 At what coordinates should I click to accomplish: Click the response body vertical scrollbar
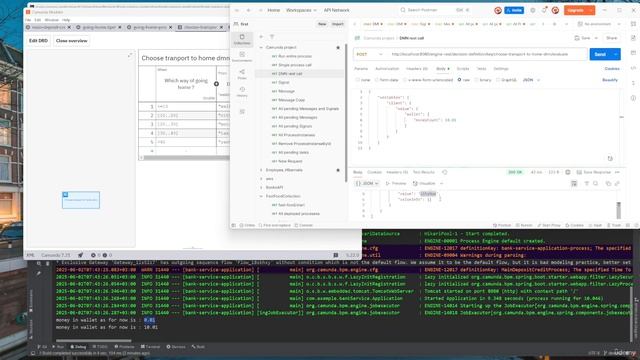click(x=618, y=210)
